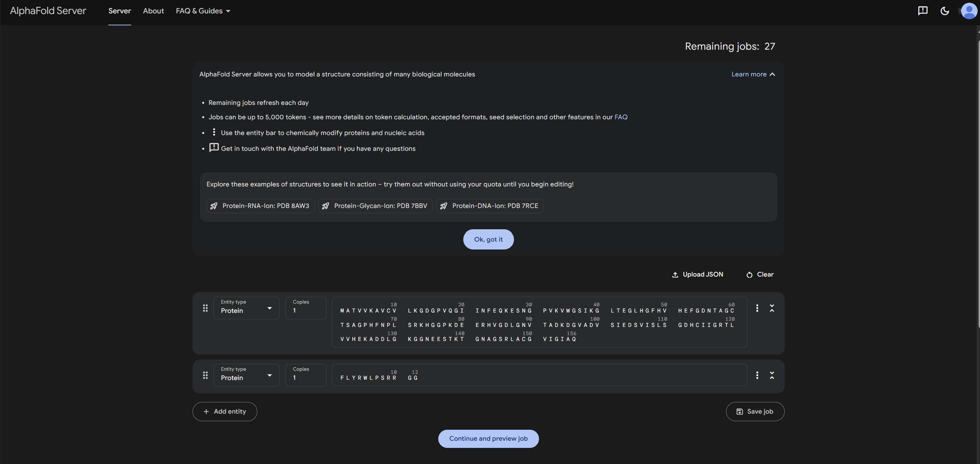Image resolution: width=980 pixels, height=464 pixels.
Task: Expand the FAQ & Guides menu
Action: click(203, 11)
